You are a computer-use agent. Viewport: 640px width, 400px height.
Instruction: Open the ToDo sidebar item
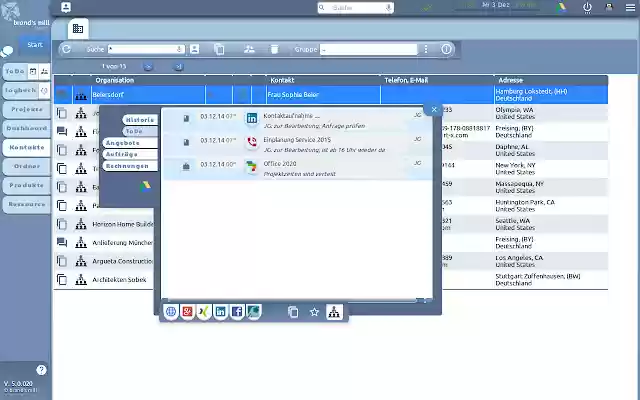[15, 71]
